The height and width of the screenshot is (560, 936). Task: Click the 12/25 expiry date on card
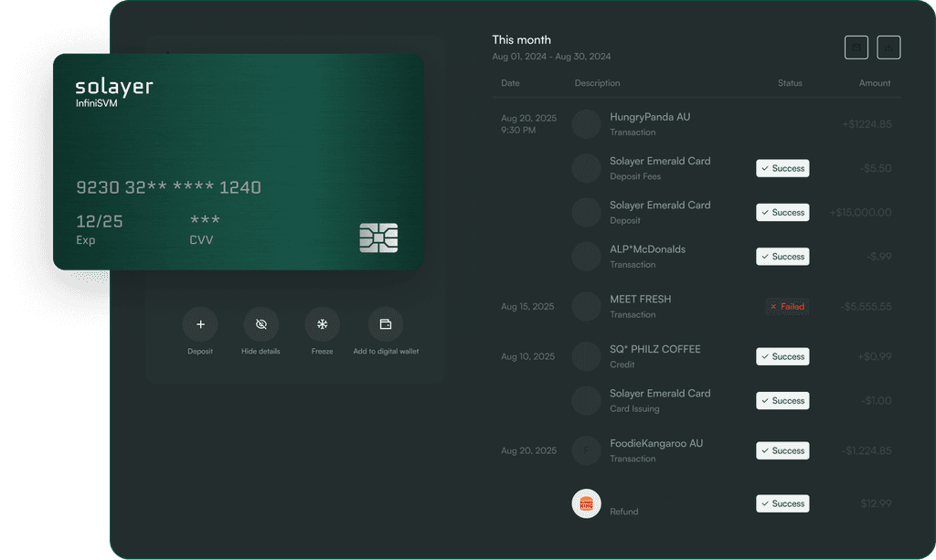click(x=99, y=221)
